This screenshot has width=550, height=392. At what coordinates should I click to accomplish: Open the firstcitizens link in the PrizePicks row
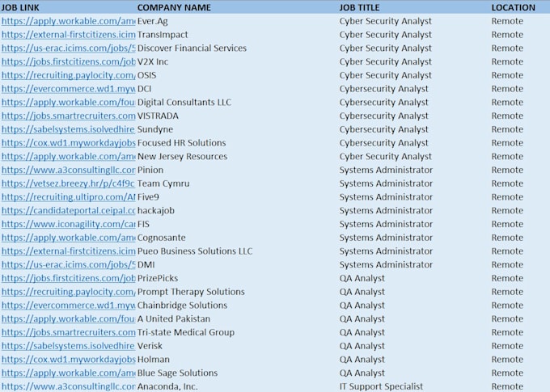[x=69, y=278]
